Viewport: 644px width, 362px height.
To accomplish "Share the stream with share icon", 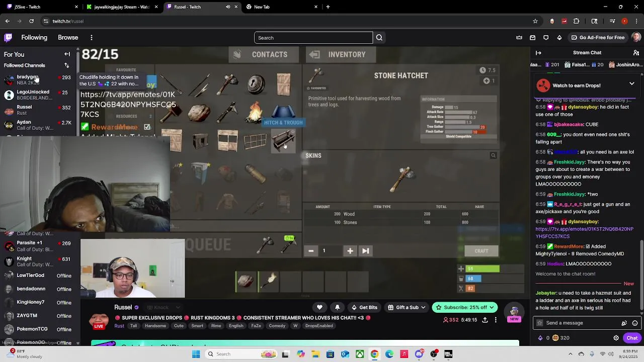I will tap(485, 320).
